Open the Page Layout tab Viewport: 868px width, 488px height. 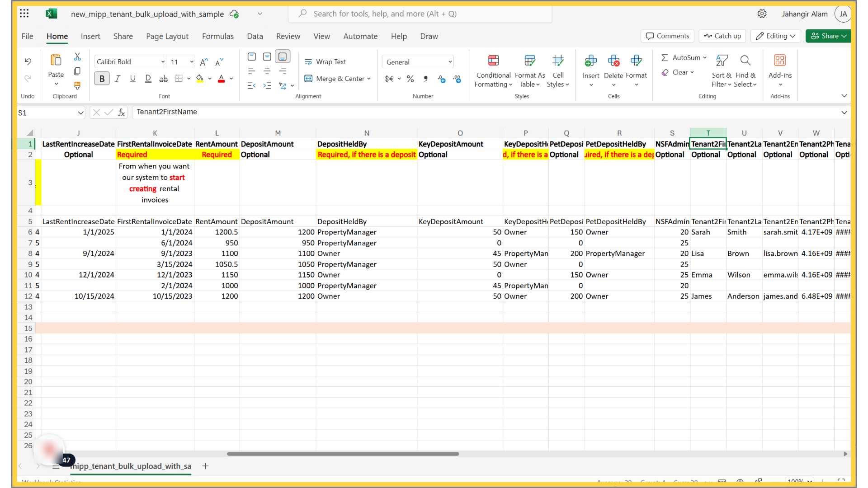(167, 36)
